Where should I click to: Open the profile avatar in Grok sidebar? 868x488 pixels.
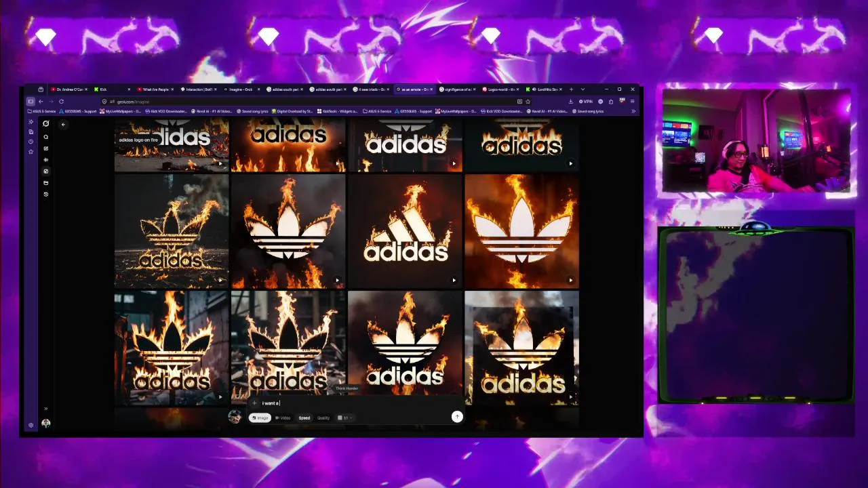coord(46,423)
